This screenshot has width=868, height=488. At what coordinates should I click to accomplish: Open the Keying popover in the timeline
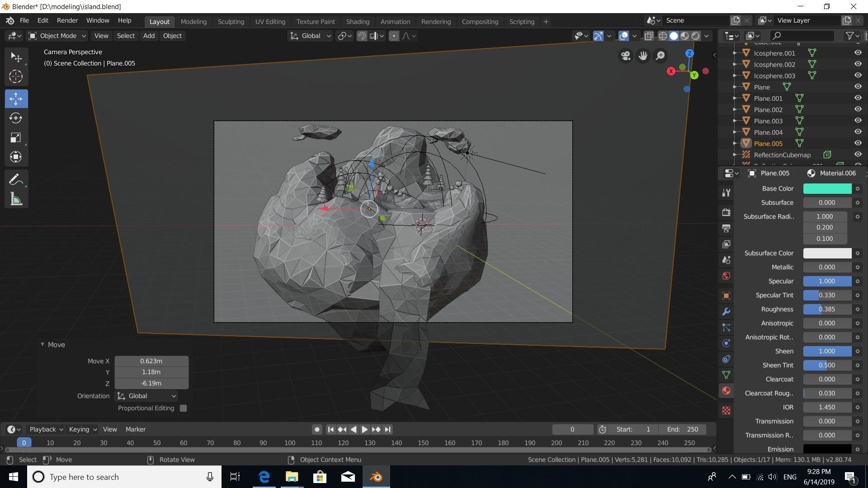82,429
